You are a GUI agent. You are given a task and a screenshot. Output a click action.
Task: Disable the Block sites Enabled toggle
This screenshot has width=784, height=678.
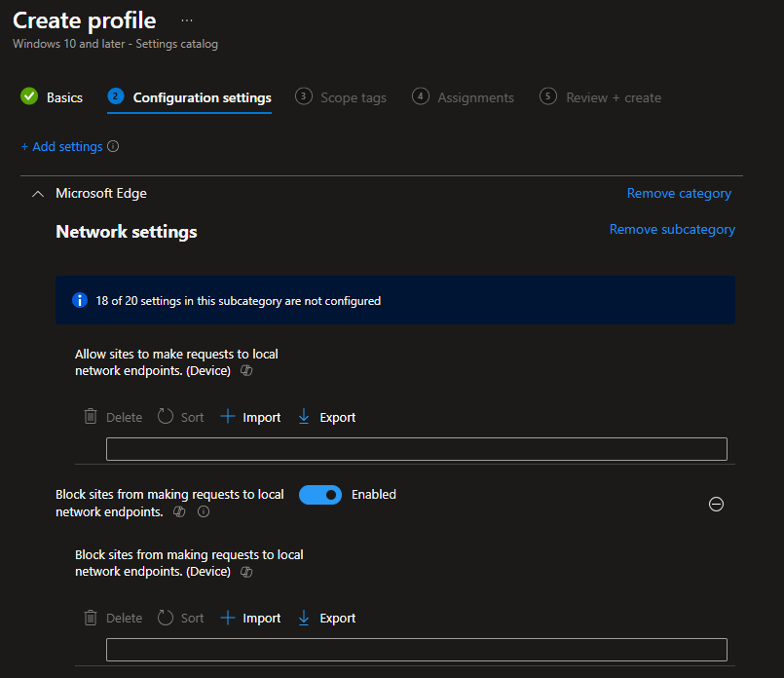point(320,495)
